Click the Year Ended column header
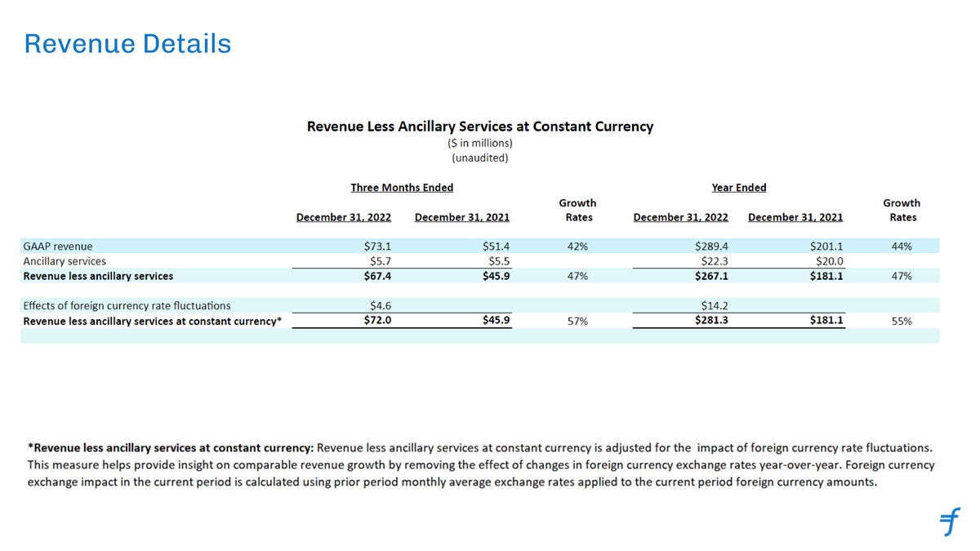Screen dimensions: 980x551 (738, 188)
